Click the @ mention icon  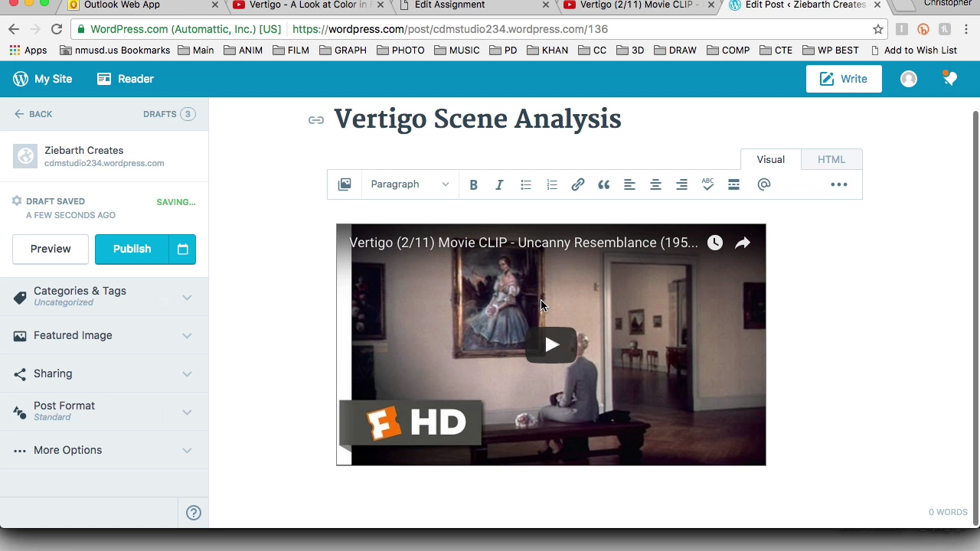point(763,184)
